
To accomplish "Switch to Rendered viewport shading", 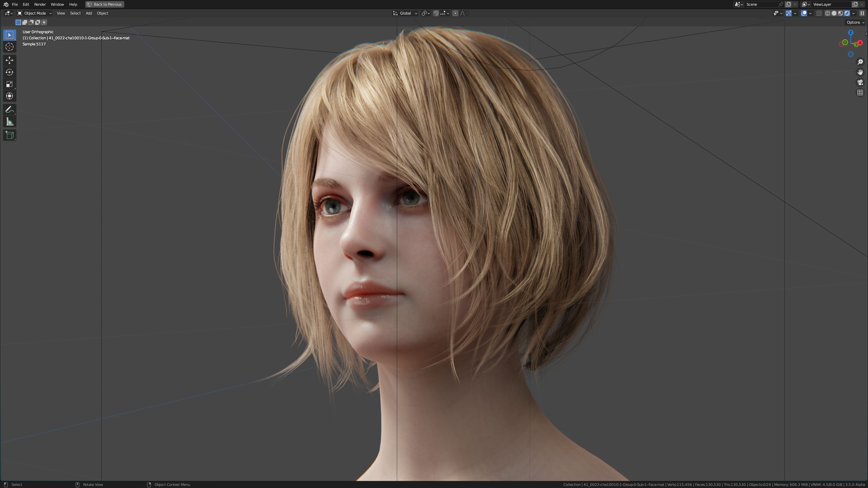I will coord(847,13).
